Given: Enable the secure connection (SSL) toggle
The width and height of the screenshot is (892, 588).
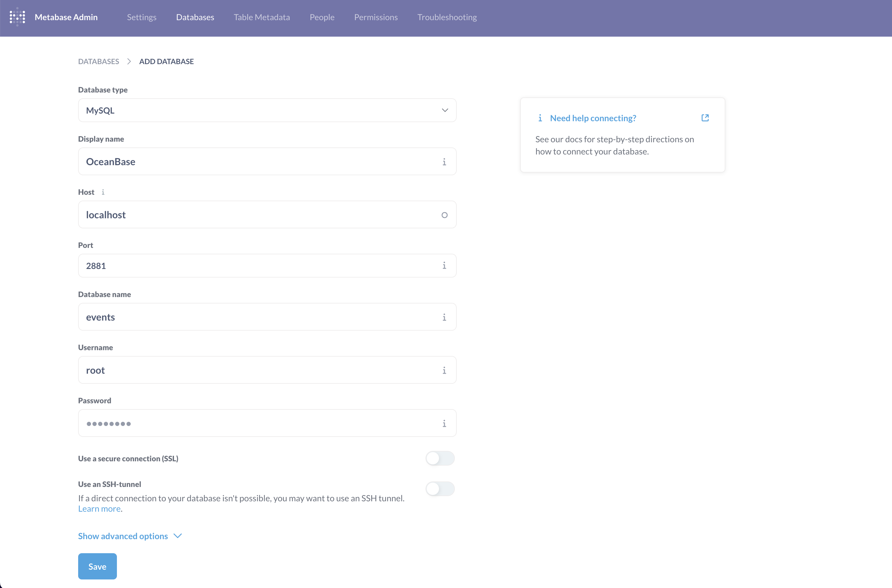Looking at the screenshot, I should click(x=440, y=458).
